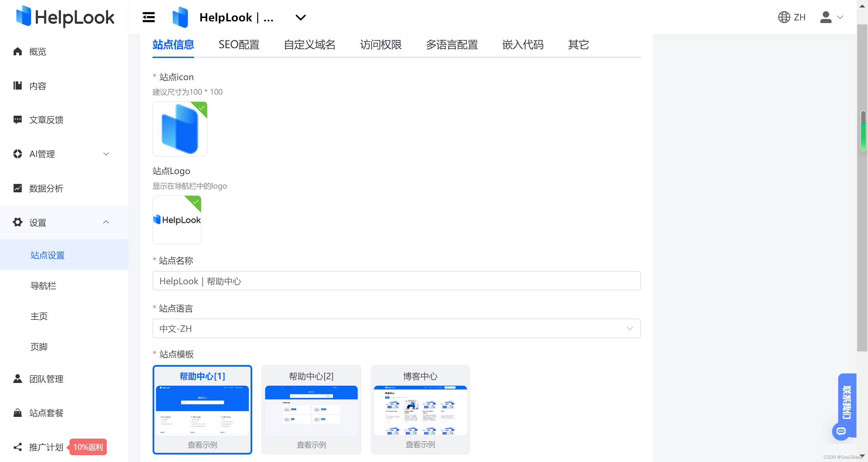The width and height of the screenshot is (868, 462).
Task: Click the Data Analytics chart icon
Action: click(18, 188)
